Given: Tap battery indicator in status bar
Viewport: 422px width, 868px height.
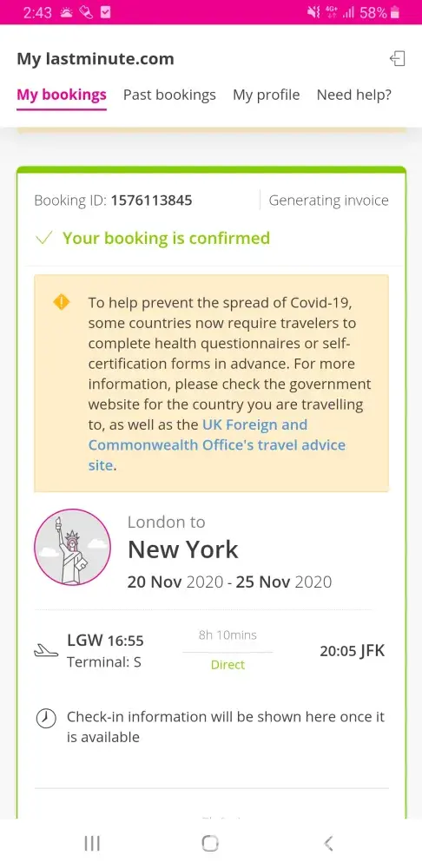Looking at the screenshot, I should pos(395,12).
